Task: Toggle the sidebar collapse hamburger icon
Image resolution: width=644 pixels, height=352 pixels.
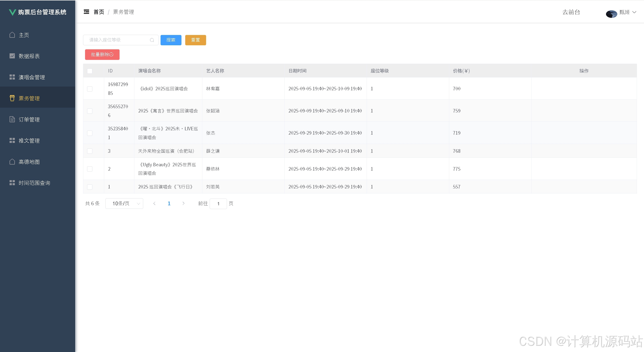Action: [86, 12]
